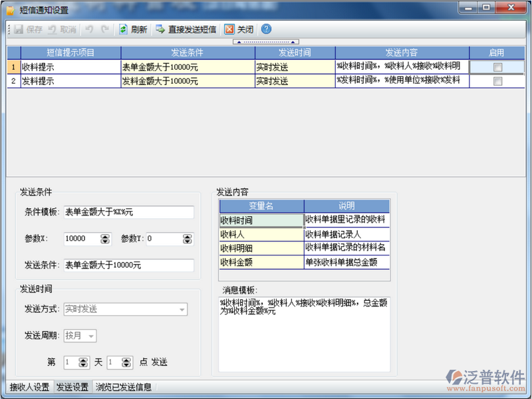Refresh the list with 刷新 icon
Viewport: 532px width, 399px height.
tap(124, 29)
